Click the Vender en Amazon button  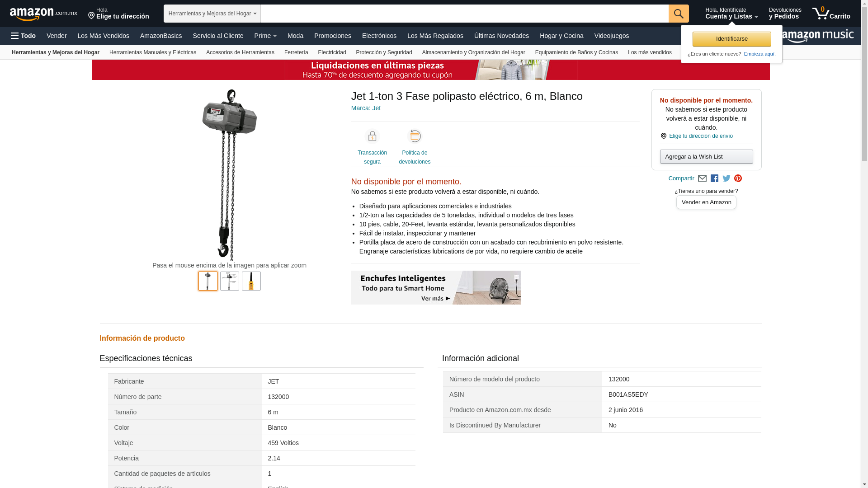707,202
